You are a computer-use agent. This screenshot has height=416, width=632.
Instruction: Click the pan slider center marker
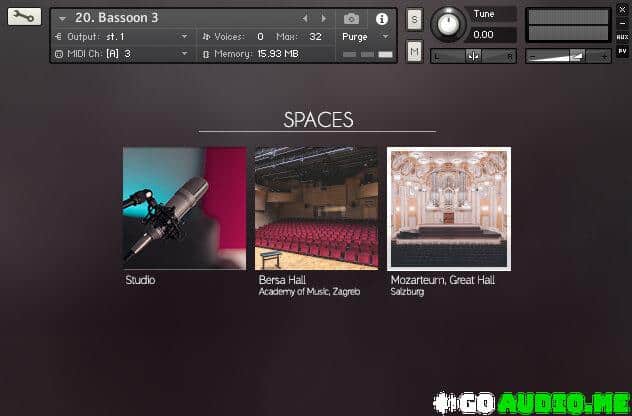pyautogui.click(x=473, y=56)
